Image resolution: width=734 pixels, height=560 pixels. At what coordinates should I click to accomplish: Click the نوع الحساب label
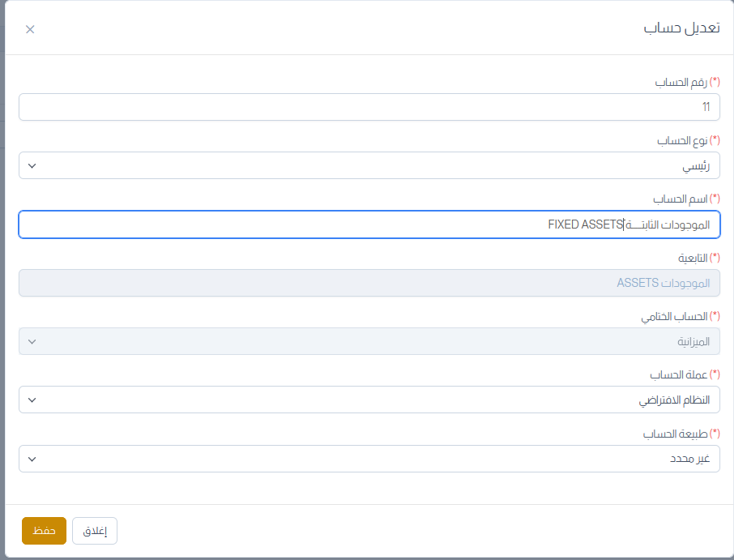682,141
